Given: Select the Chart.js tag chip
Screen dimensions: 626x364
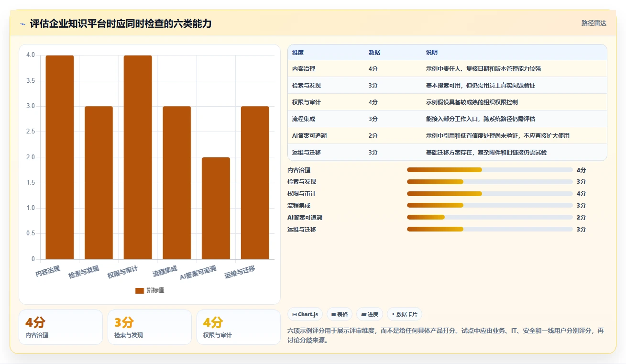Looking at the screenshot, I should pyautogui.click(x=305, y=314).
